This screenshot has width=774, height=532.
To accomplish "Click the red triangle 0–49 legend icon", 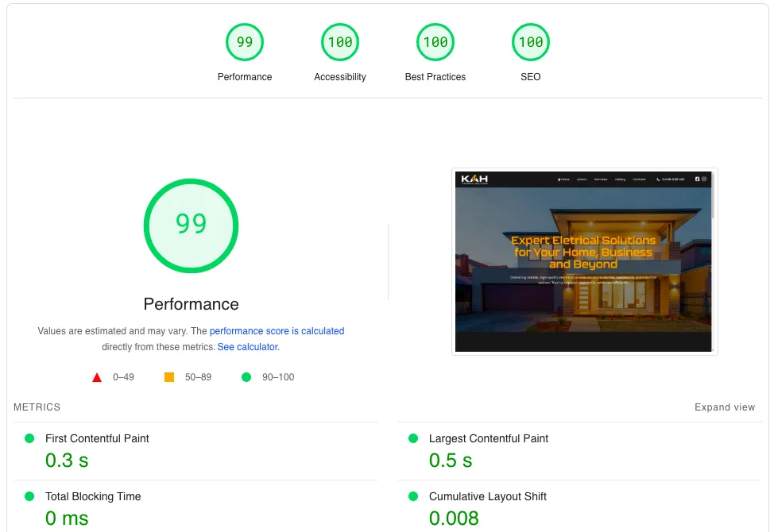I will coord(97,377).
